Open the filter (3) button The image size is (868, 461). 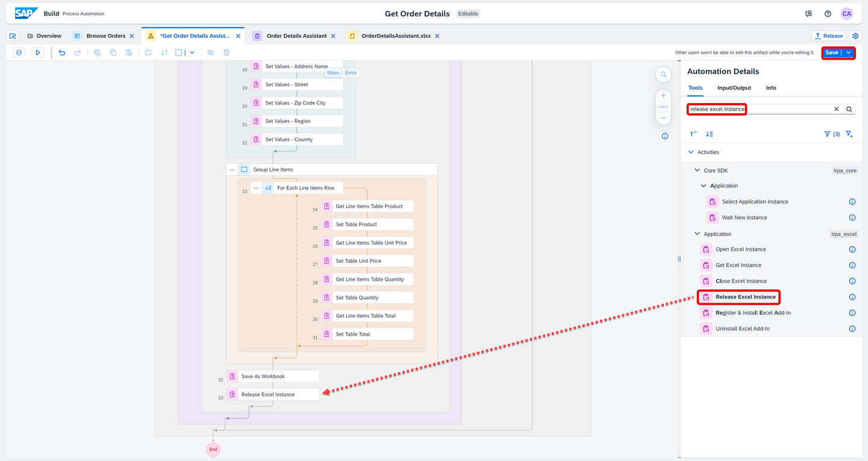tap(832, 134)
